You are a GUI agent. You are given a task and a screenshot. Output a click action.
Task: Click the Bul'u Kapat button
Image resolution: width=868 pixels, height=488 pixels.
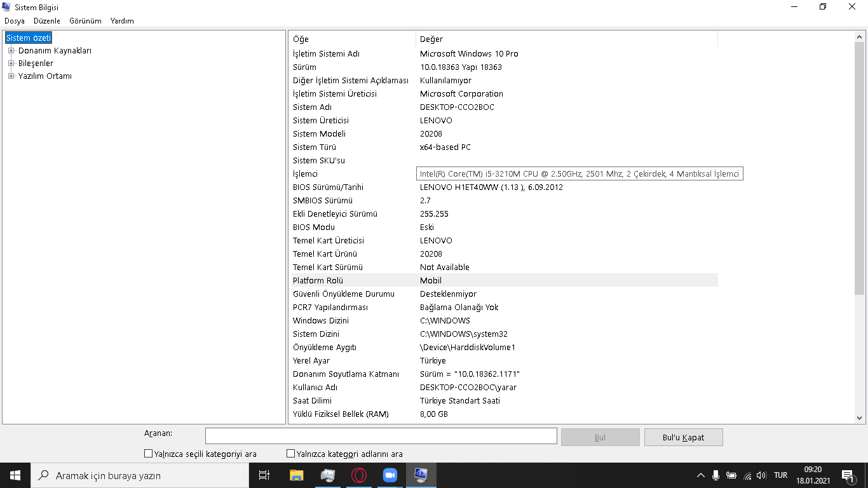click(x=684, y=437)
